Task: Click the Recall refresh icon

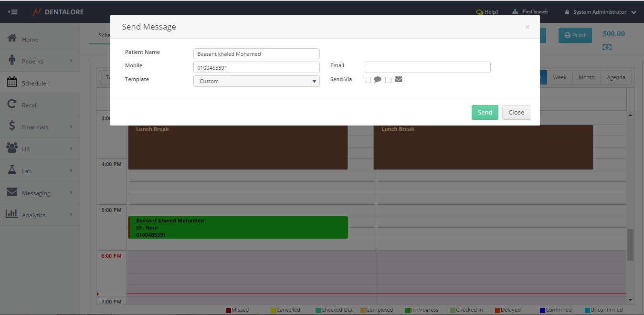Action: (12, 105)
